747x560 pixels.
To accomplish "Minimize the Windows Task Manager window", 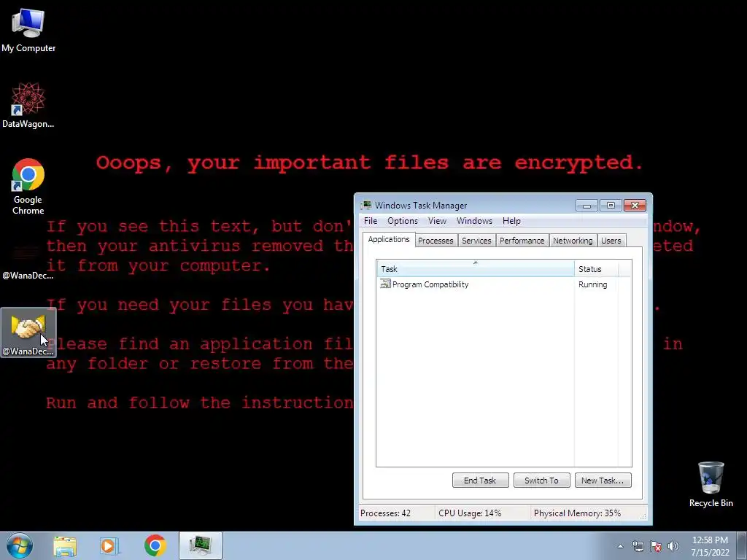I will 587,205.
